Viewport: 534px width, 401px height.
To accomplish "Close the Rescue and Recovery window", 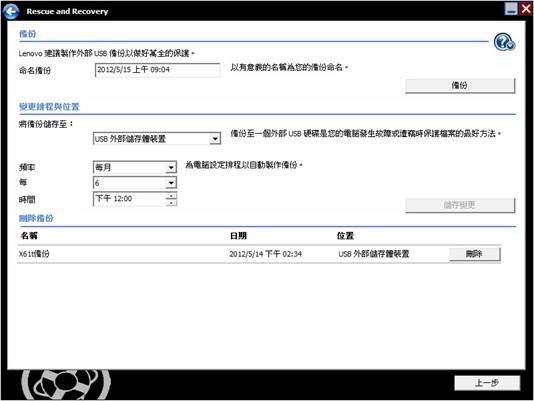I will (x=526, y=9).
